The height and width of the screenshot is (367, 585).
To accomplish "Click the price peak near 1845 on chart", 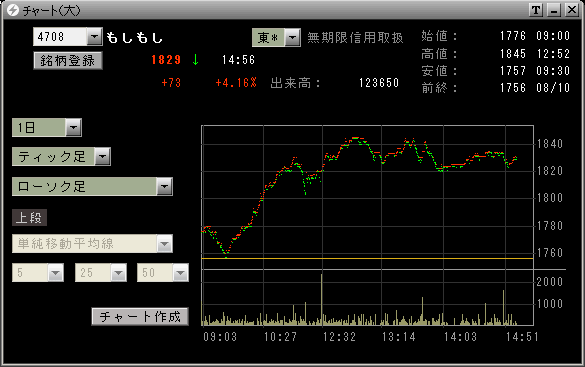I will 355,138.
